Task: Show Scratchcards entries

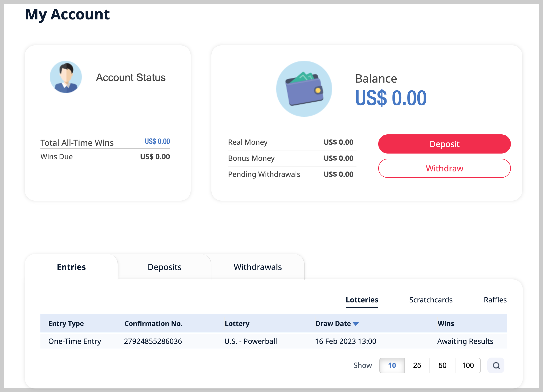Action: (x=431, y=300)
